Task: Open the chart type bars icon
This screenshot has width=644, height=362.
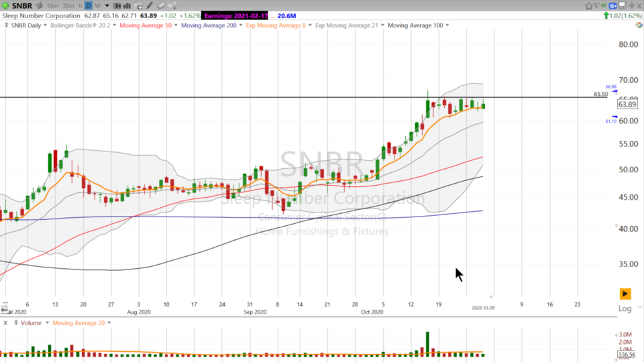Action: pyautogui.click(x=127, y=6)
